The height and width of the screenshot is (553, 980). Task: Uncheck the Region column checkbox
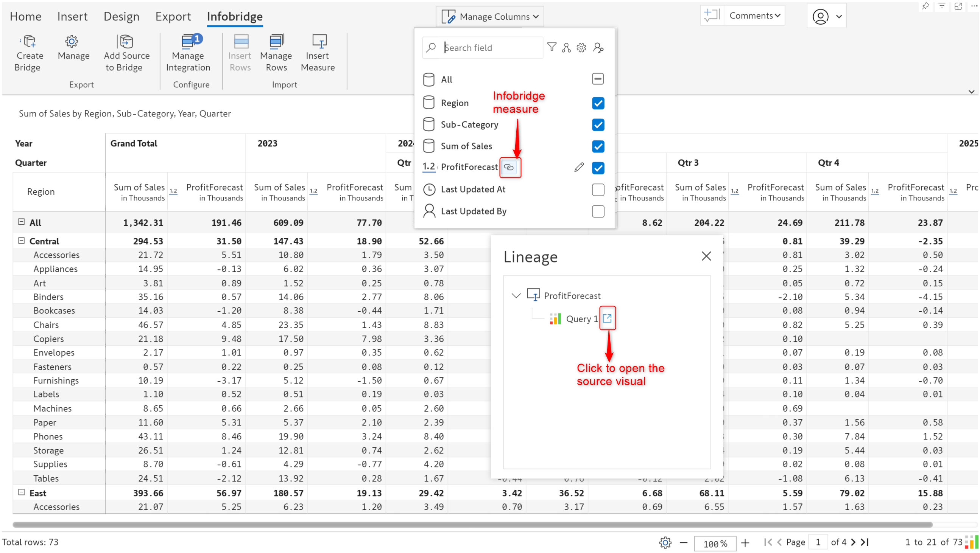598,103
